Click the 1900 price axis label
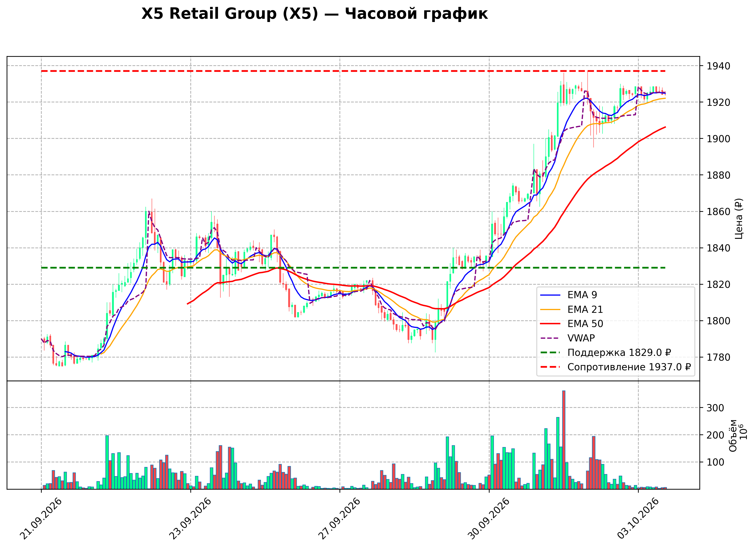Screen dimensions: 756x548 718,139
